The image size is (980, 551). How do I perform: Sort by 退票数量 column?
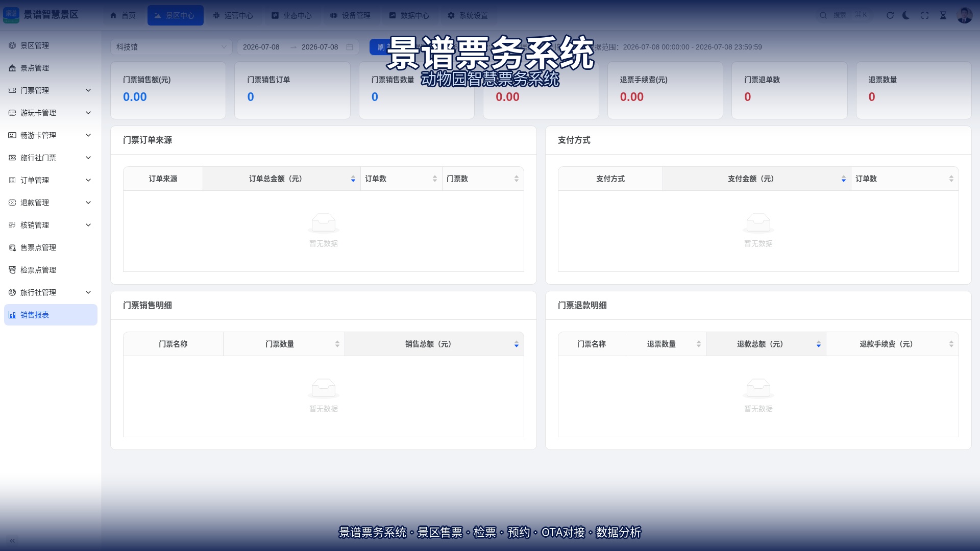pos(699,344)
